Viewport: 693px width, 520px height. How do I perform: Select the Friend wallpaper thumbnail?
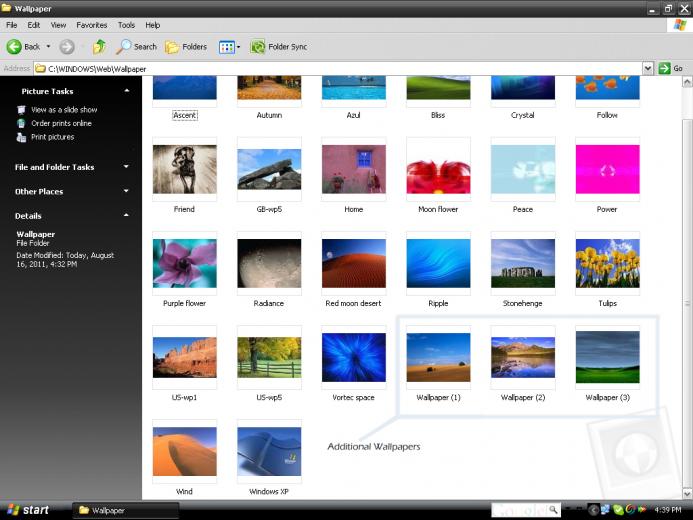[184, 169]
